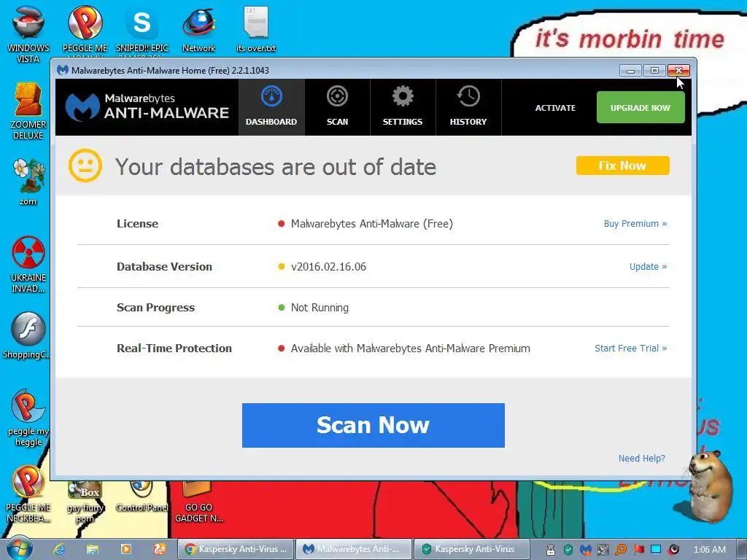This screenshot has height=560, width=747.
Task: Click the Kaspersky shield tray icon
Action: [x=568, y=550]
